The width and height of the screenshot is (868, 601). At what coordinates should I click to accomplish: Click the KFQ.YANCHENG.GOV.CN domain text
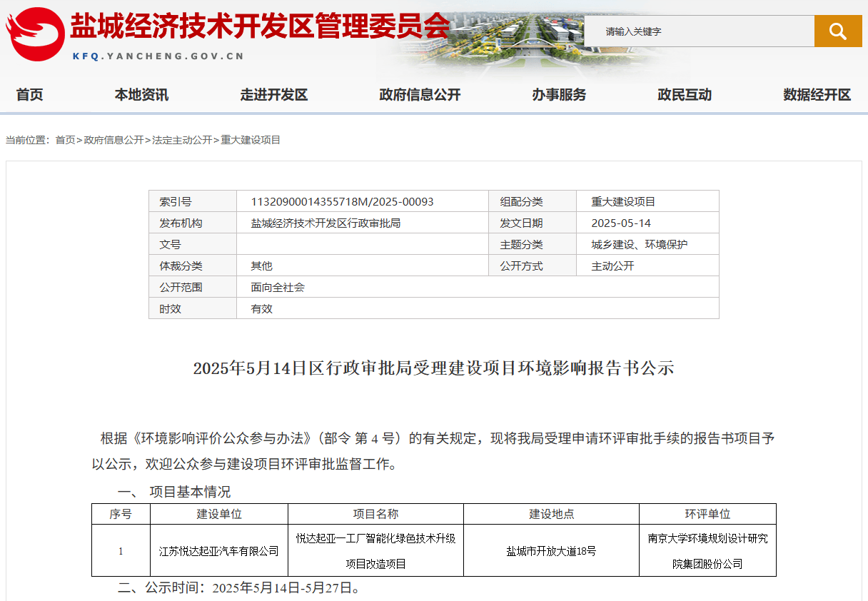point(158,56)
